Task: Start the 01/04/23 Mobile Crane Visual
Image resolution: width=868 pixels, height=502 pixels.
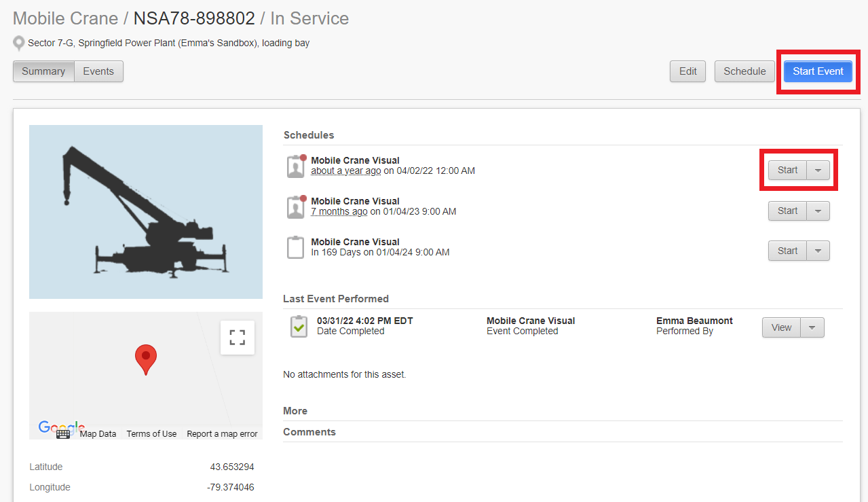Action: (787, 211)
